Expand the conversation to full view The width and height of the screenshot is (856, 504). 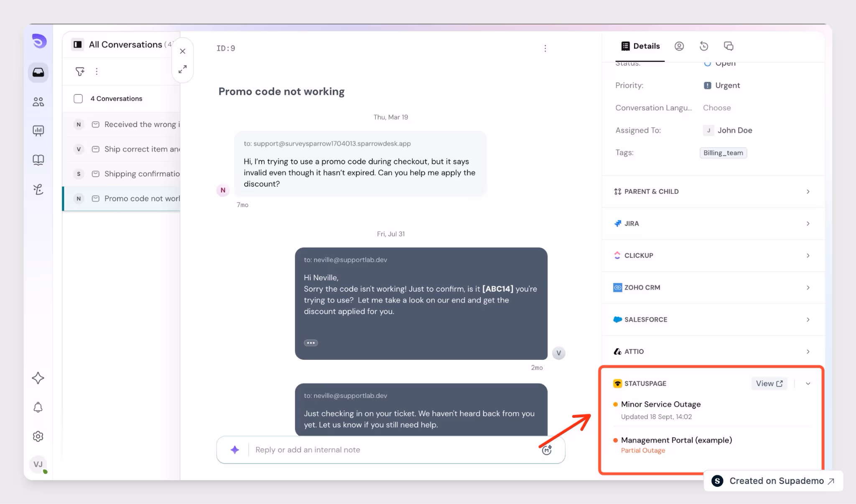[x=183, y=69]
